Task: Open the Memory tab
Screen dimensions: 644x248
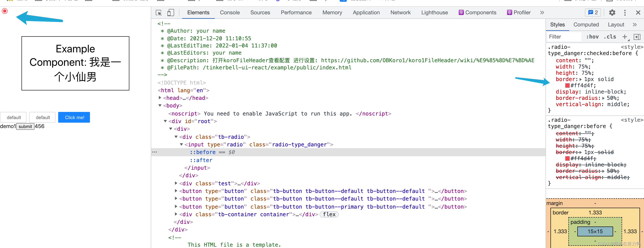Action: [x=332, y=13]
